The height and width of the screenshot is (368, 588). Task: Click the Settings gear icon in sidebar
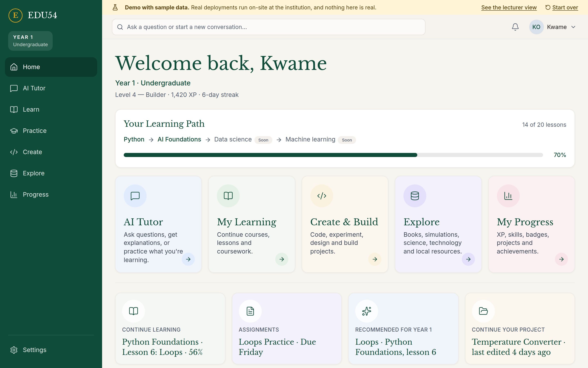14,350
